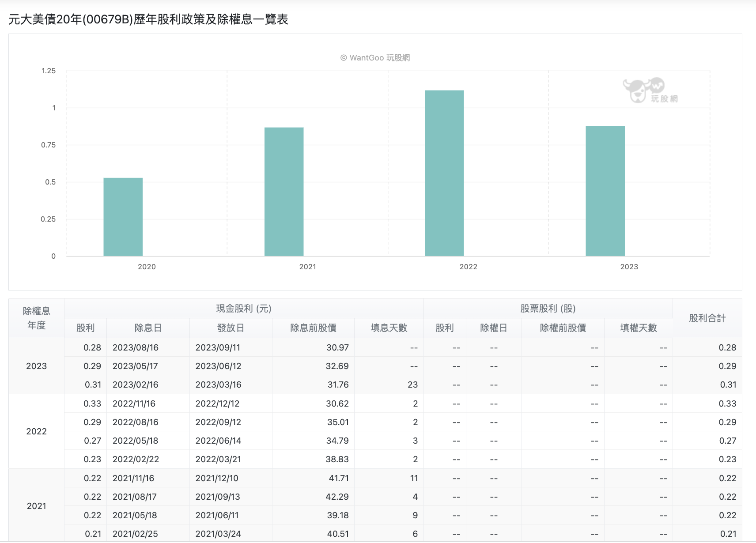This screenshot has width=756, height=543.
Task: Click pre-dividend price 42.29
Action: [x=337, y=497]
